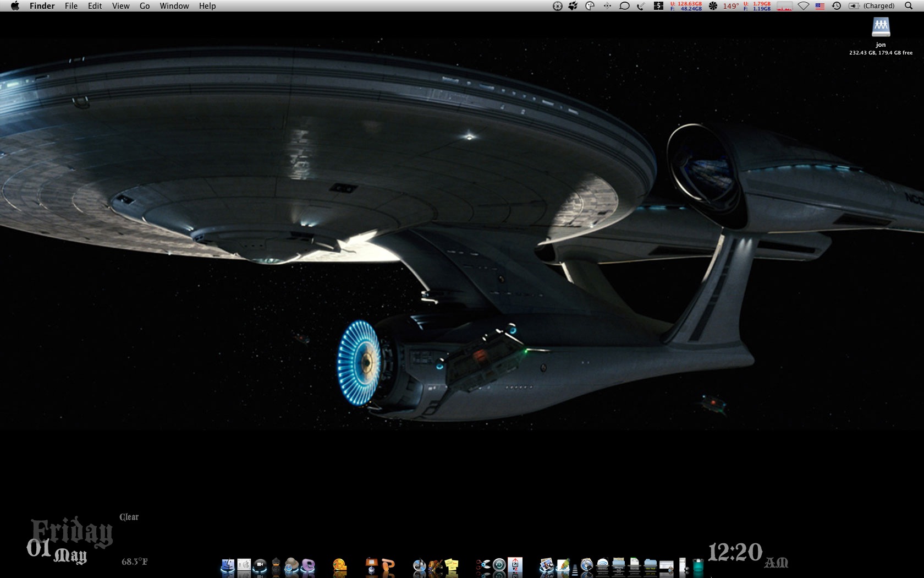Click the 68.3°F temperature widget
The image size is (924, 578).
[x=135, y=561]
